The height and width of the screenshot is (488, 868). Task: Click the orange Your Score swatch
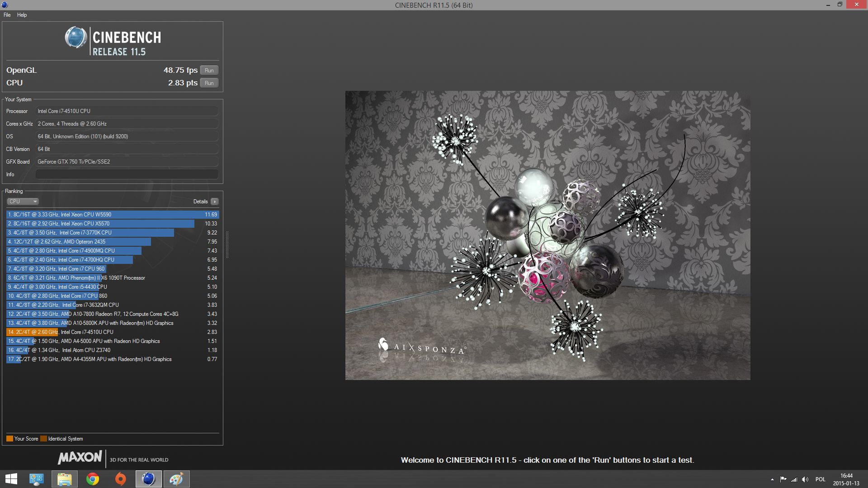[x=9, y=439]
